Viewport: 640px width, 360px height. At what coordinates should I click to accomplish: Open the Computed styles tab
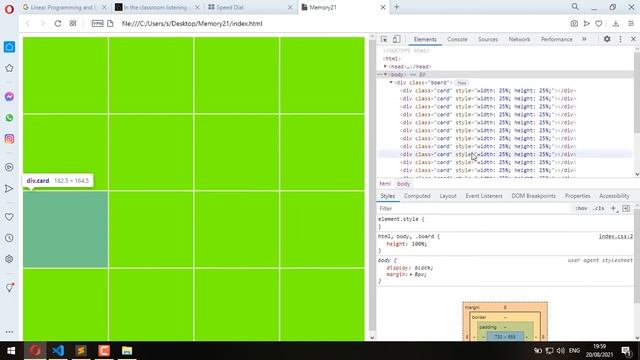tap(417, 196)
